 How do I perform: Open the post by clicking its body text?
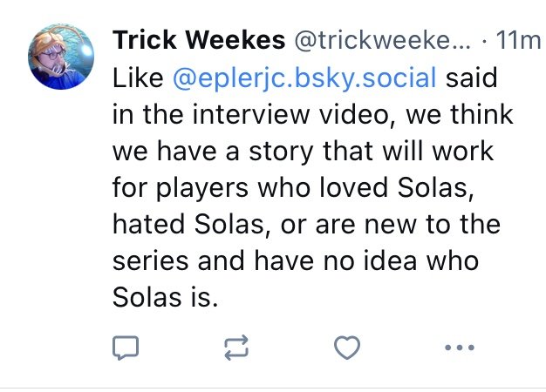coord(305,187)
